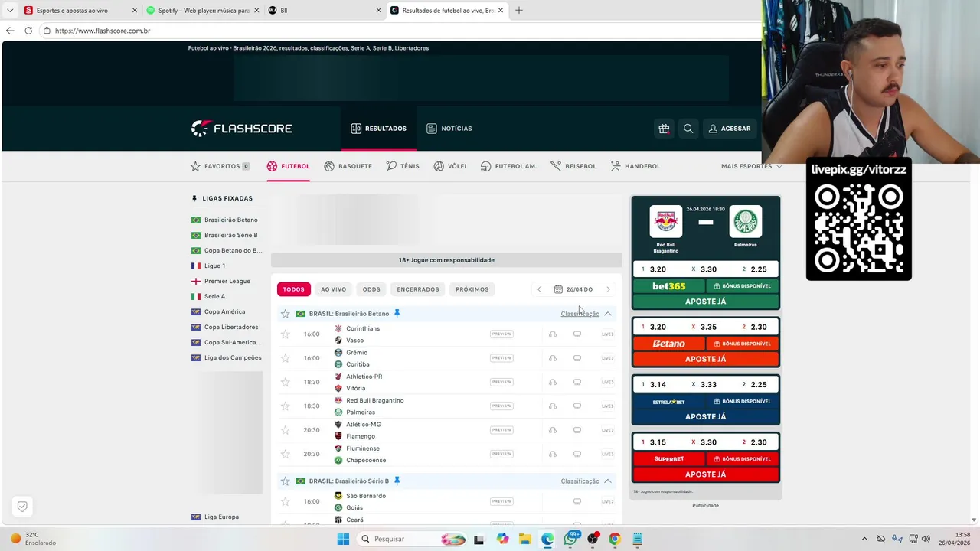Viewport: 980px width, 551px height.
Task: Collapse the Brasileirão Série B league section
Action: 608,481
